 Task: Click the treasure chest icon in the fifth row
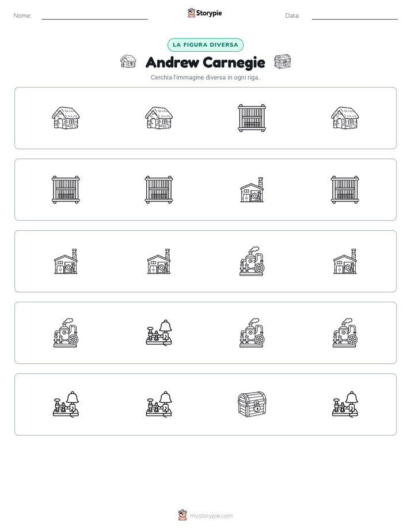pyautogui.click(x=252, y=404)
